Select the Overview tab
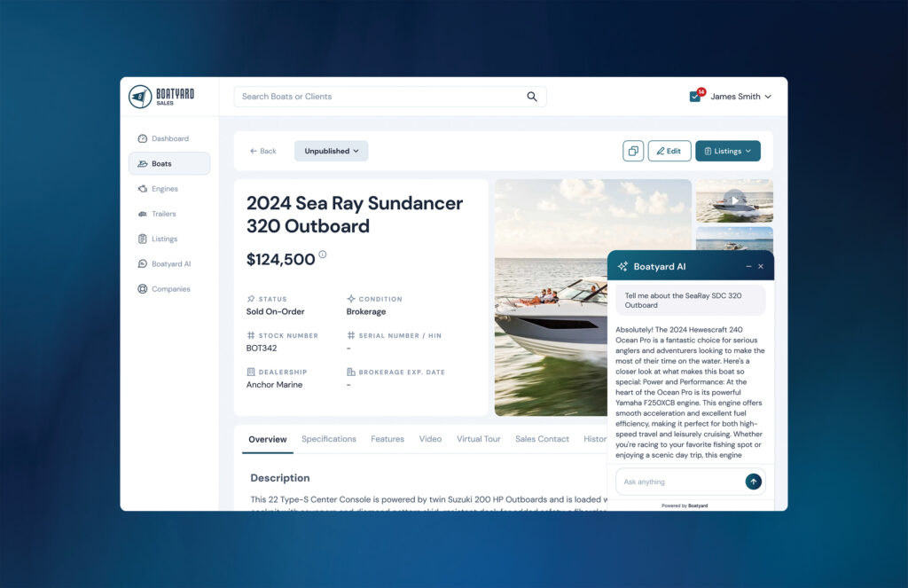 [x=268, y=439]
